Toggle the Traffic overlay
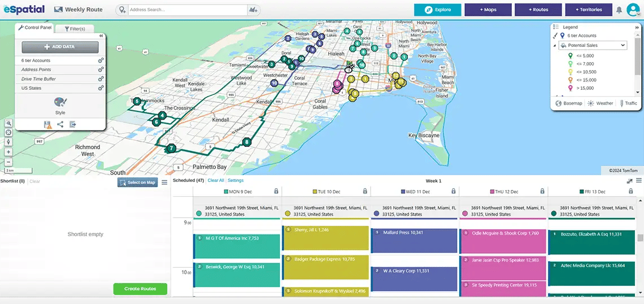This screenshot has height=304, width=644. [628, 103]
